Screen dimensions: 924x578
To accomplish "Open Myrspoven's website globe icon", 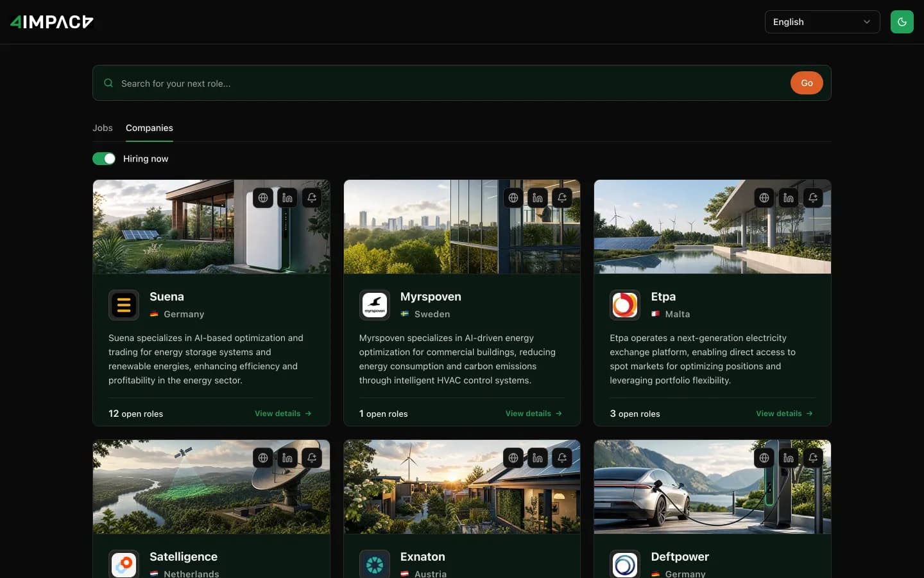I will coord(513,198).
